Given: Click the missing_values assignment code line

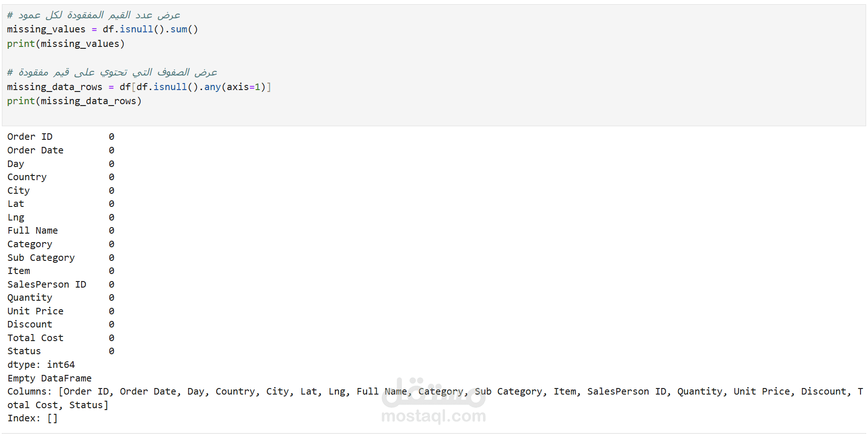Looking at the screenshot, I should coord(102,29).
